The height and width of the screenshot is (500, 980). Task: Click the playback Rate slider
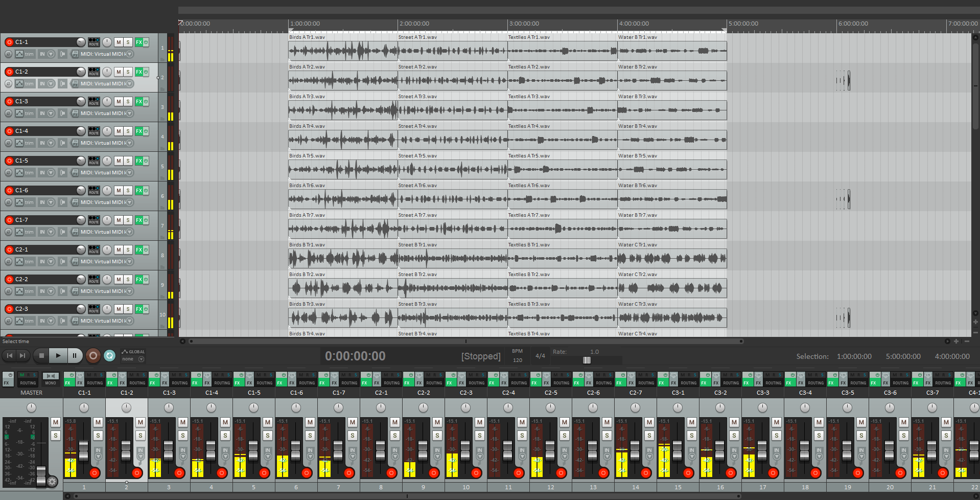click(587, 360)
